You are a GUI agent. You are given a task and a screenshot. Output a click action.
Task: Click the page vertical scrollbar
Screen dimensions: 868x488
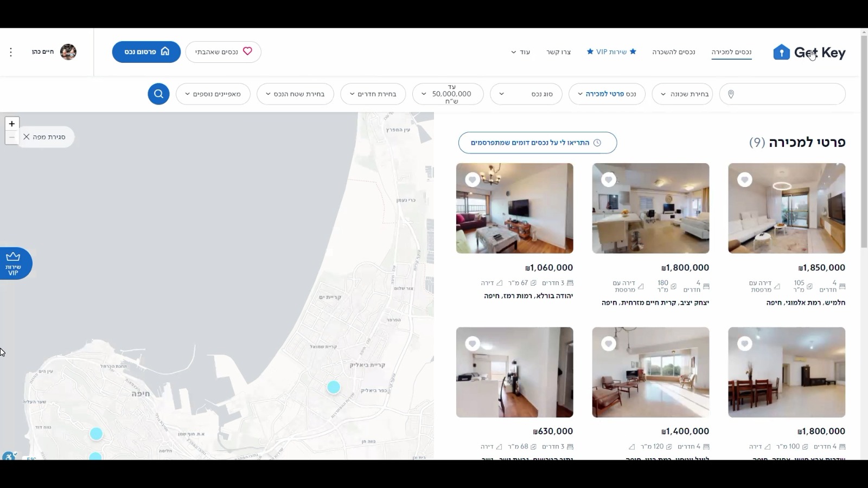pyautogui.click(x=864, y=141)
